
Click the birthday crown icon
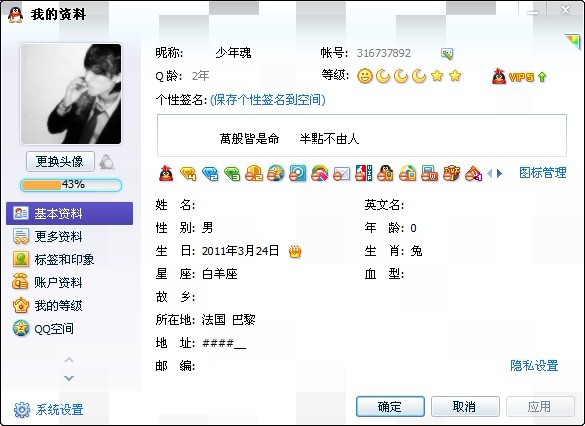coord(295,251)
